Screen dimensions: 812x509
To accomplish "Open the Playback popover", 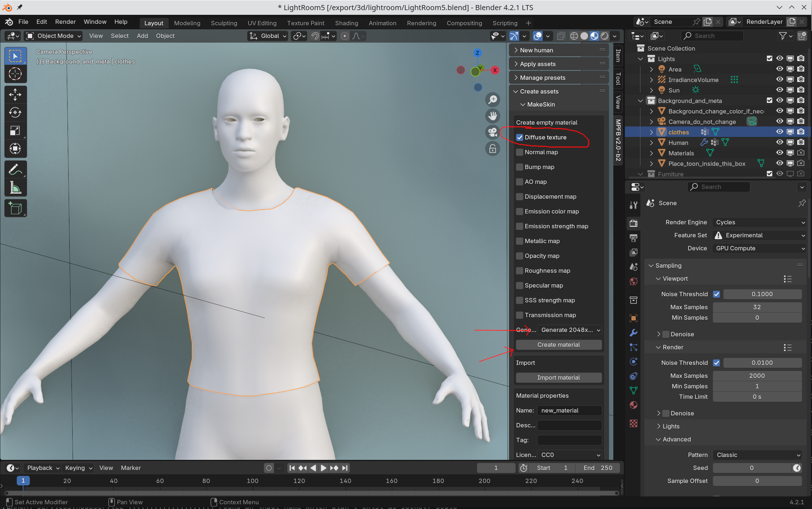I will [x=43, y=468].
